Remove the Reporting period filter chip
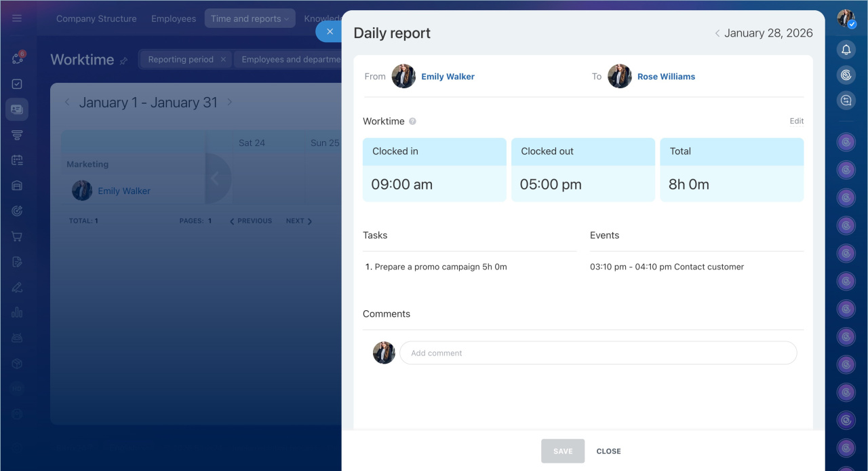 pyautogui.click(x=223, y=60)
